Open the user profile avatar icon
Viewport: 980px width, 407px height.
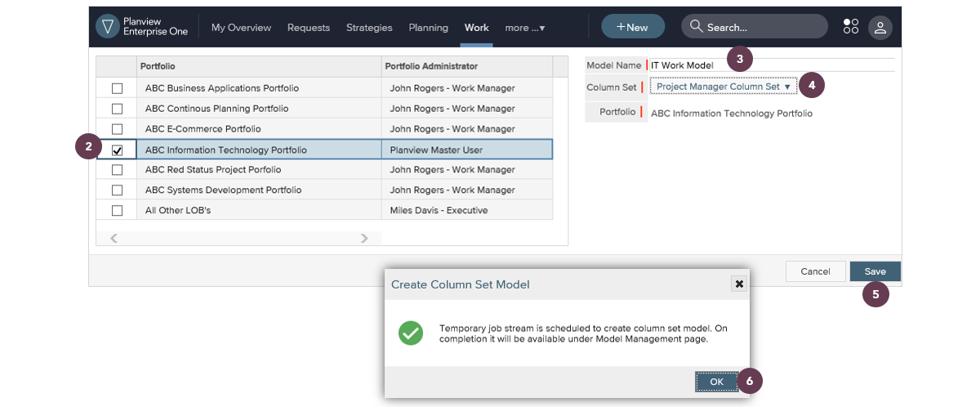point(880,27)
